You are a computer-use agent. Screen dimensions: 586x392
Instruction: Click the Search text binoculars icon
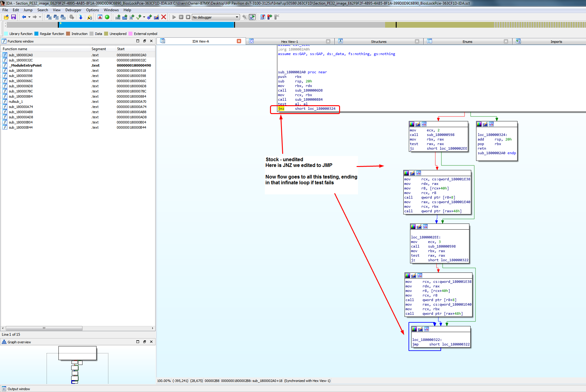[56, 17]
